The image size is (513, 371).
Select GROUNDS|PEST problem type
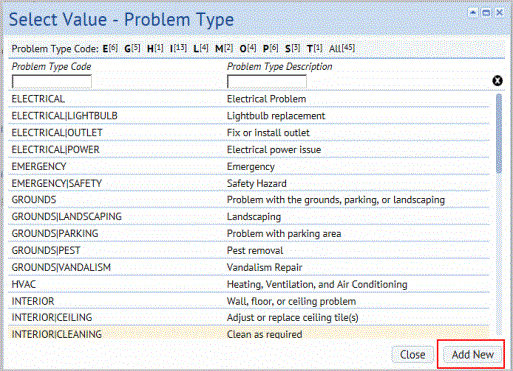[x=249, y=250]
